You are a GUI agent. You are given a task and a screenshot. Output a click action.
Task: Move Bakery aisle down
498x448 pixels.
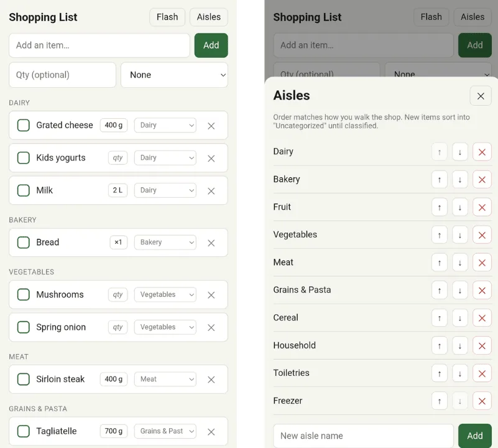(459, 180)
